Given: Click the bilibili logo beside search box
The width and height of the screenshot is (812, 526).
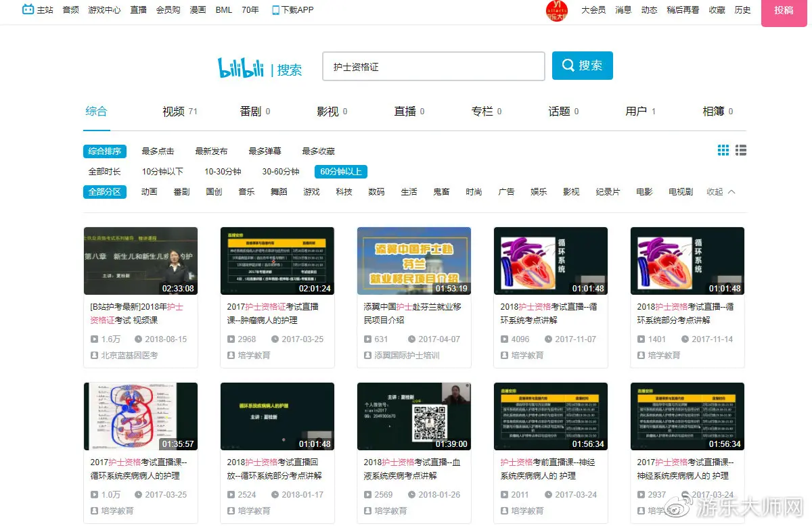Looking at the screenshot, I should [241, 68].
